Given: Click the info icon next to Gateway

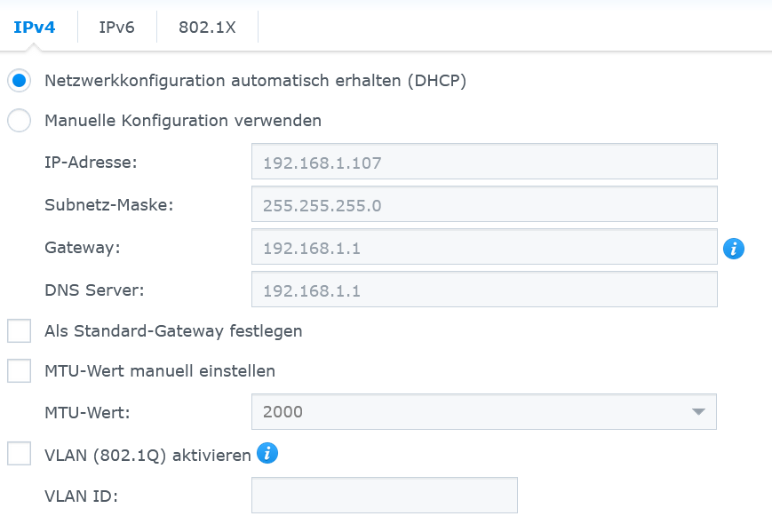Looking at the screenshot, I should 733,249.
